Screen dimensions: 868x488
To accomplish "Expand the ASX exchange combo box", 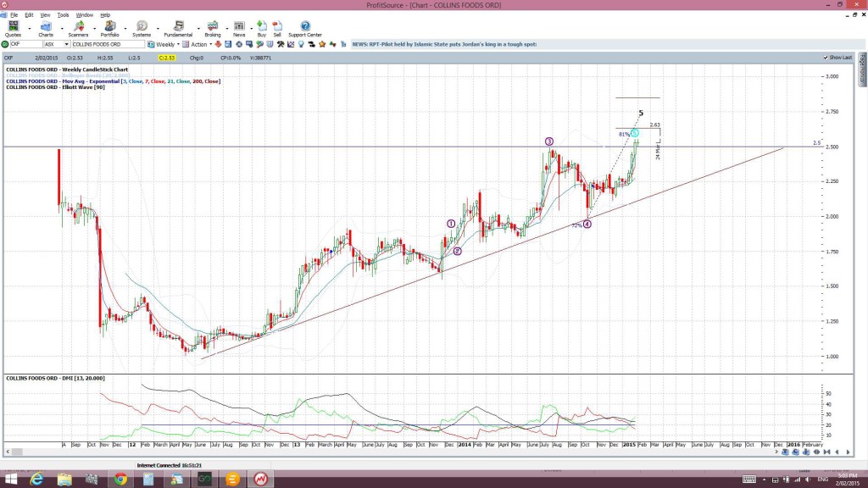I will click(x=66, y=44).
